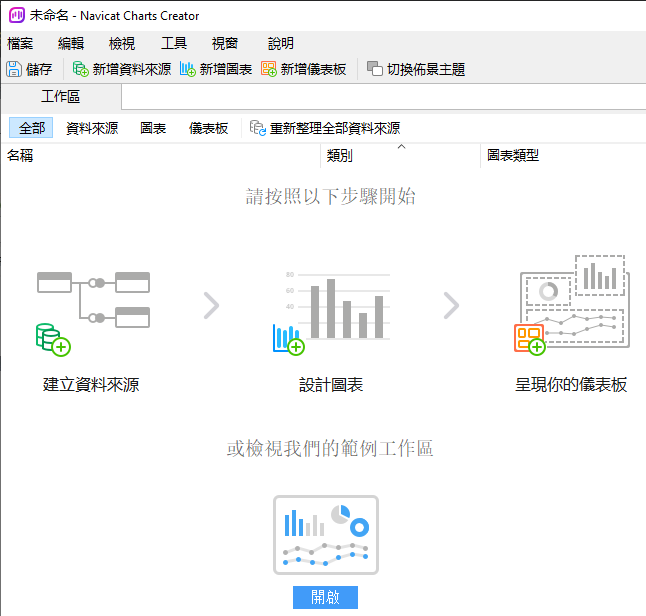
Task: Select the 圖表 filter toggle
Action: (x=153, y=128)
